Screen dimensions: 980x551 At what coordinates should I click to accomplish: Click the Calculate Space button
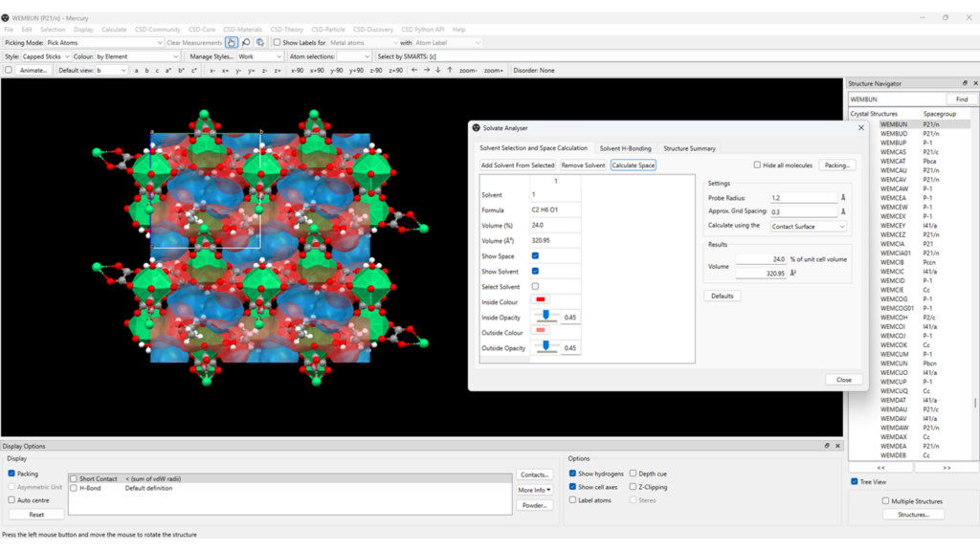(633, 165)
